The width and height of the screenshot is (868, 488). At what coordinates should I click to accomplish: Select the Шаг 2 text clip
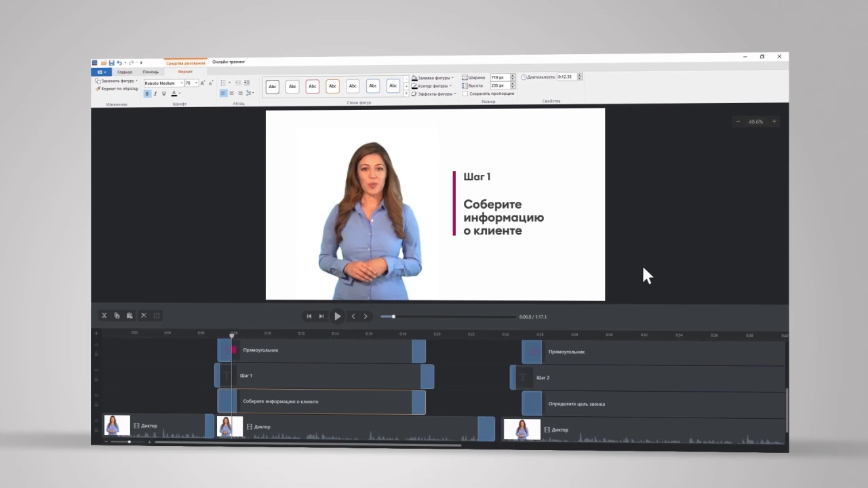(x=648, y=378)
